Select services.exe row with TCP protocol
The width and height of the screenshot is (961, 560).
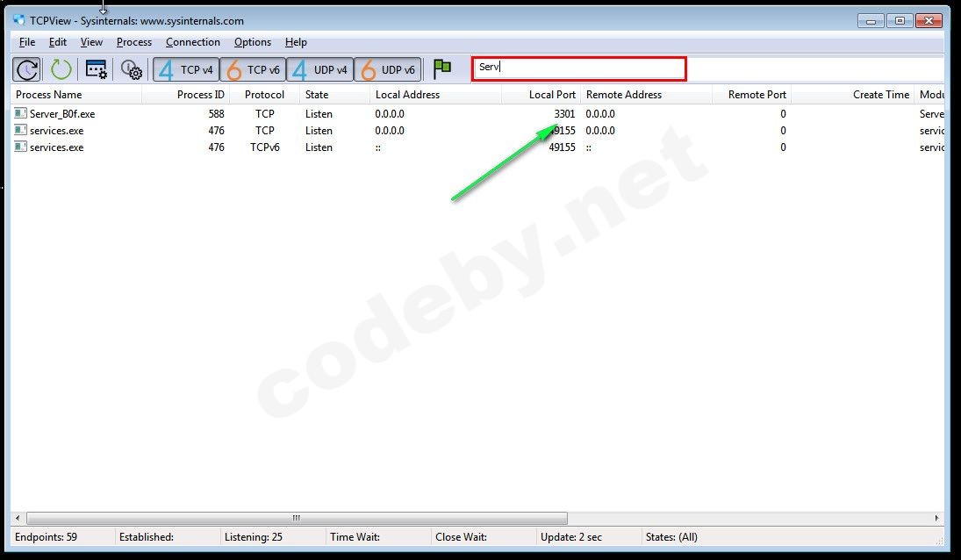click(477, 131)
